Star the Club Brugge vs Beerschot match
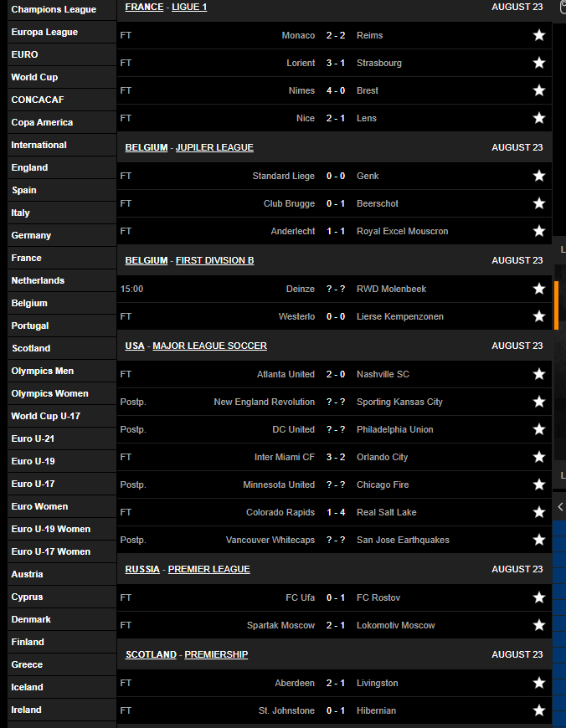Screen dimensions: 566x728 (x=539, y=203)
